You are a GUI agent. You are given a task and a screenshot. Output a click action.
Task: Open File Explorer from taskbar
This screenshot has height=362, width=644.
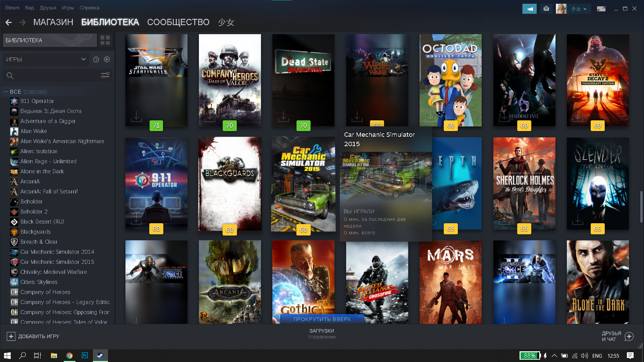pos(54,356)
